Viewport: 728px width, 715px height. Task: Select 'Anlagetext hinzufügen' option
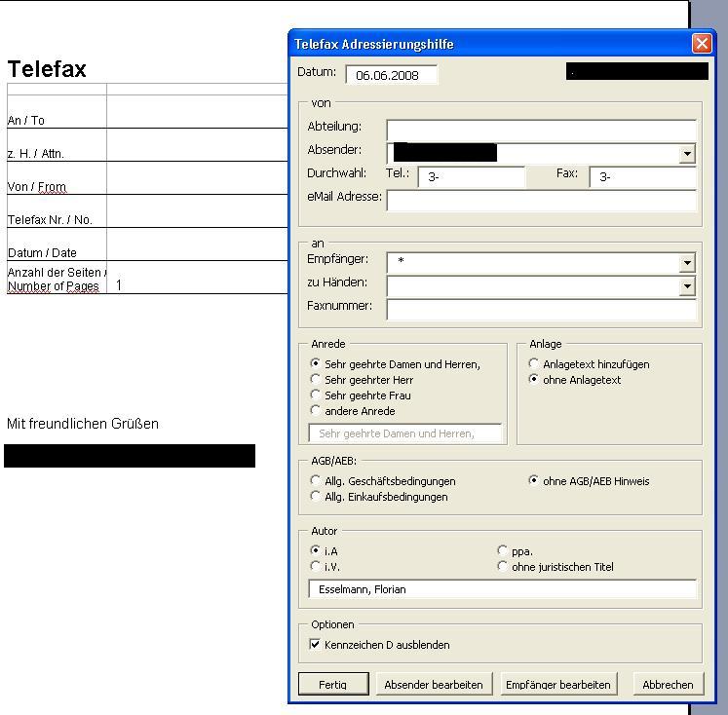533,364
